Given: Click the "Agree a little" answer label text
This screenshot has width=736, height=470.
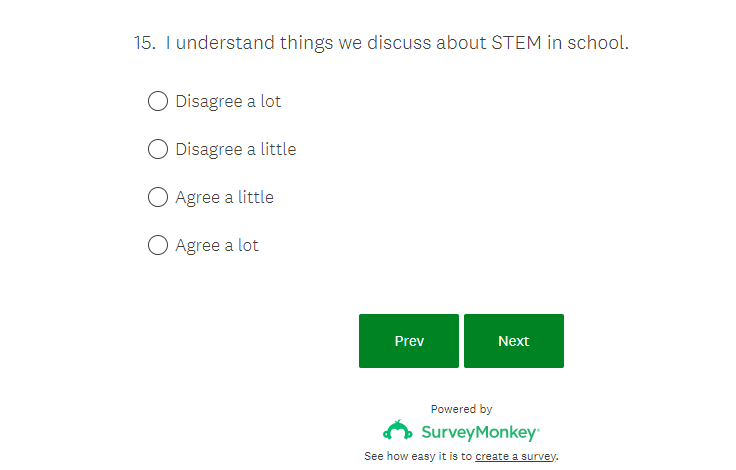Looking at the screenshot, I should (224, 197).
